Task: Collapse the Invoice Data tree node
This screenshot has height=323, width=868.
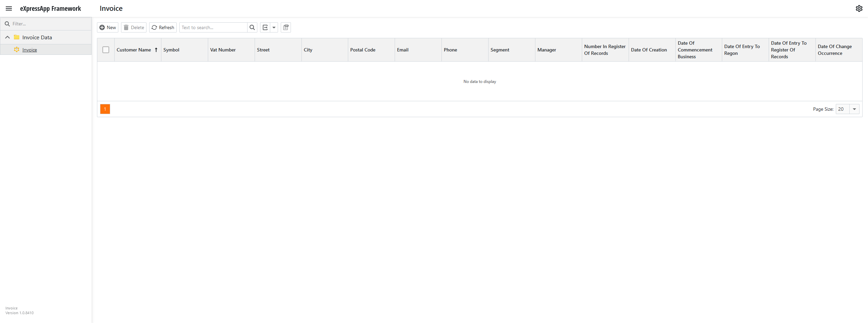Action: pos(7,37)
